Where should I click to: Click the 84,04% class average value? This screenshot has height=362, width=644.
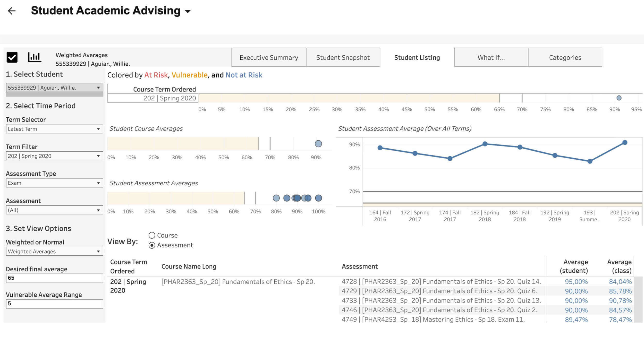[x=620, y=282]
